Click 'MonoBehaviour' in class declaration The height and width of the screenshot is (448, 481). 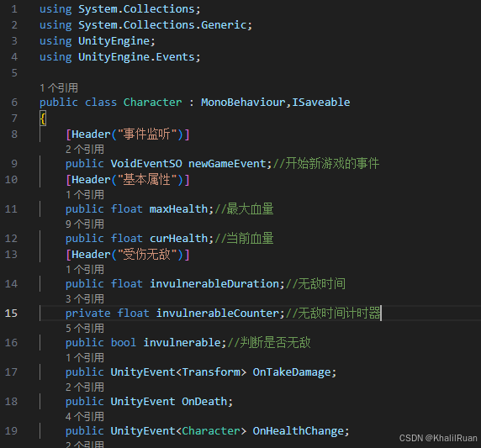(x=243, y=102)
